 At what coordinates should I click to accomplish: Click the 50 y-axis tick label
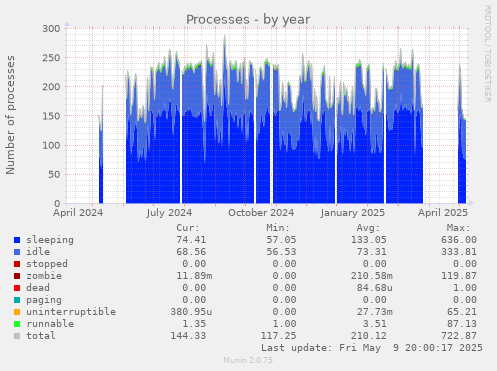point(54,174)
